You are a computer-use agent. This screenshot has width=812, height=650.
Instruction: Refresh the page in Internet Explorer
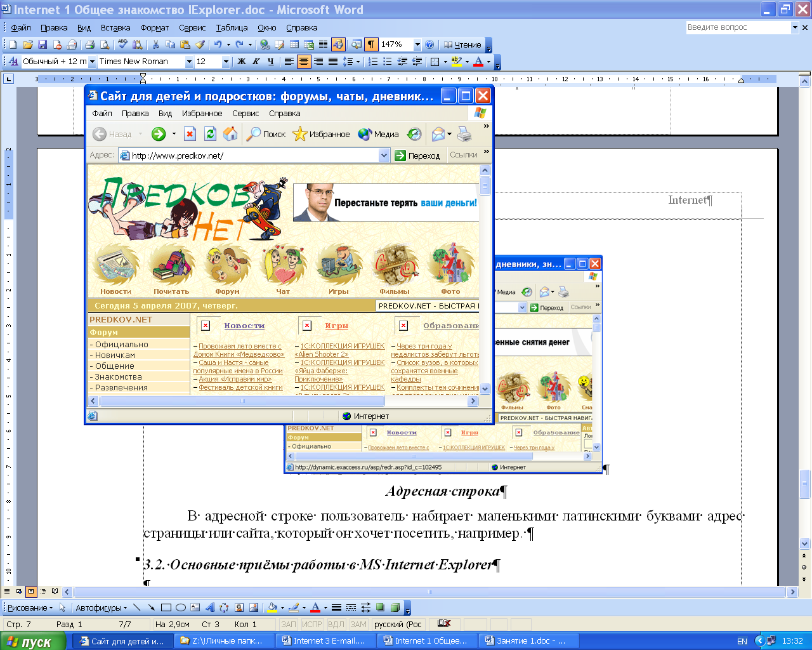tap(210, 134)
